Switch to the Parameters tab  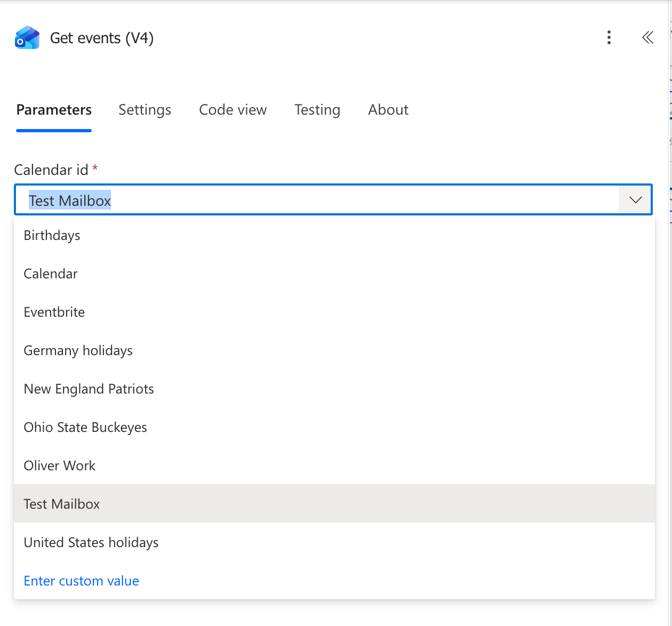(54, 110)
